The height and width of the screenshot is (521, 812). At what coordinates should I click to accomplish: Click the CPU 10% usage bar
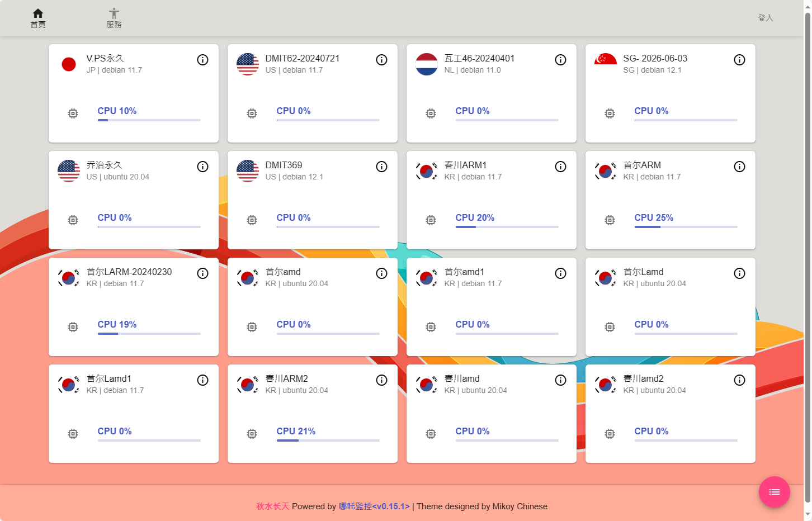pos(149,120)
